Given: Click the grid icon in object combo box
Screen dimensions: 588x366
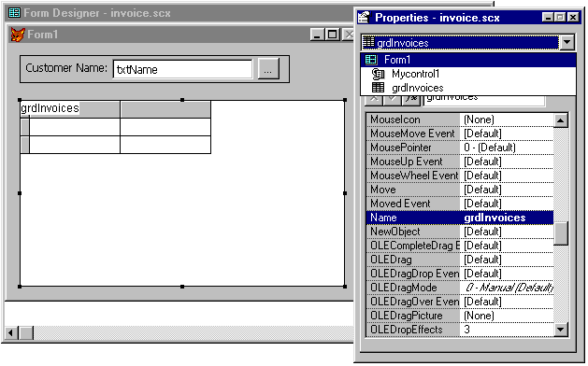Looking at the screenshot, I should point(368,42).
